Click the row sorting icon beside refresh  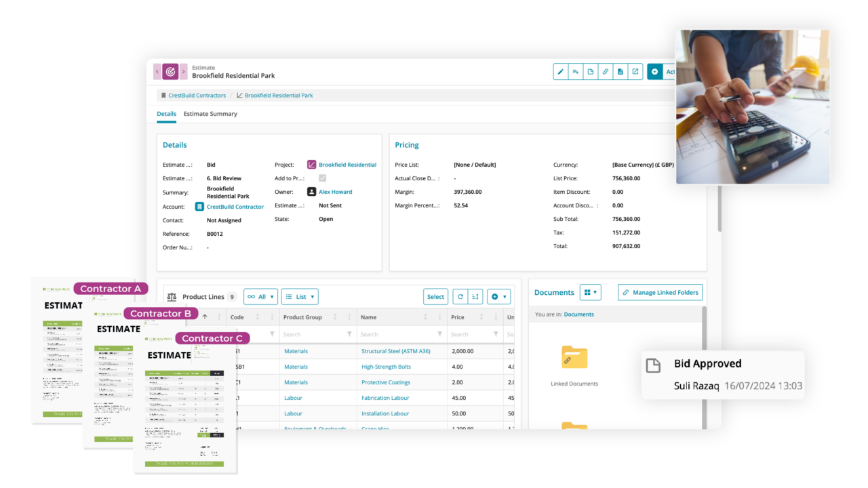tap(475, 297)
